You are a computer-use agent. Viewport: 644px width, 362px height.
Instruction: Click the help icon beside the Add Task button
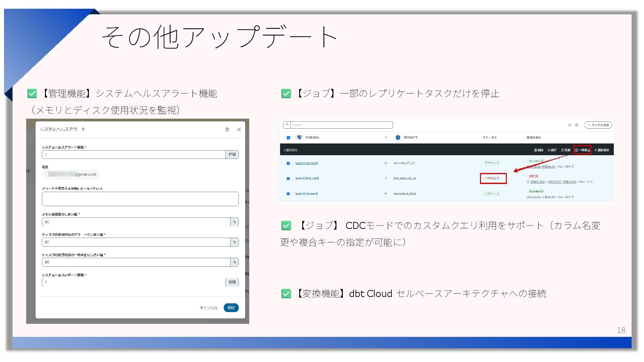(577, 125)
